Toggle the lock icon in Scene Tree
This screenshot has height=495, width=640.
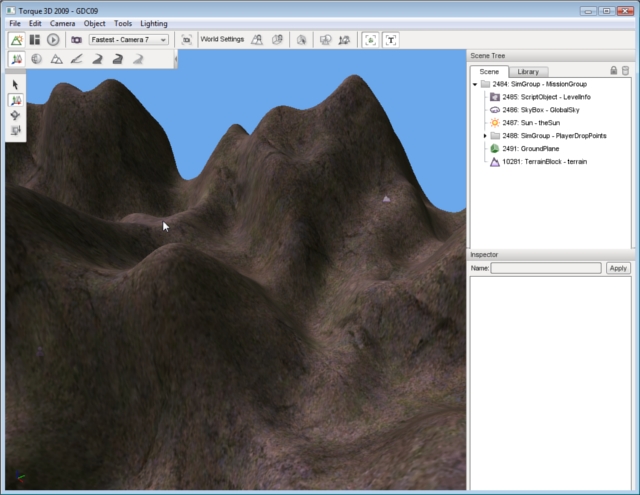614,71
